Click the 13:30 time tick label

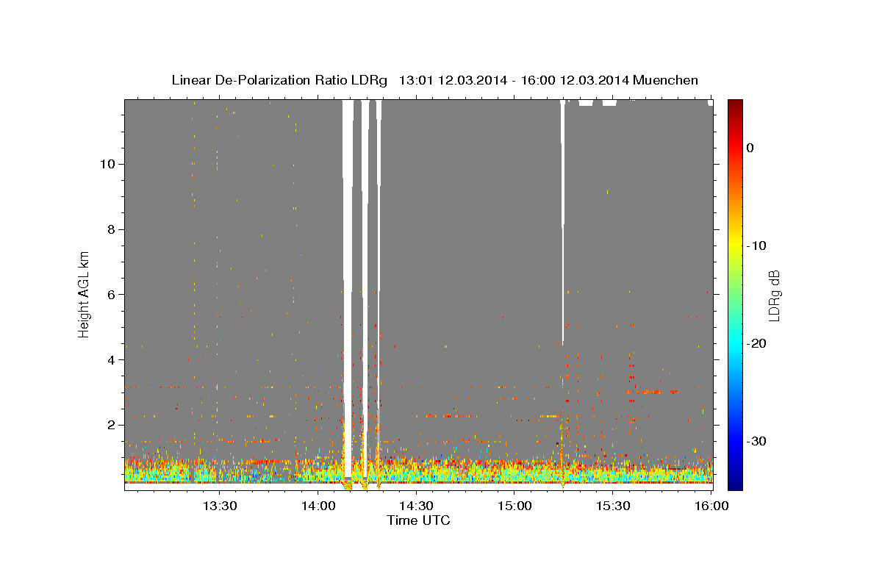click(x=219, y=506)
